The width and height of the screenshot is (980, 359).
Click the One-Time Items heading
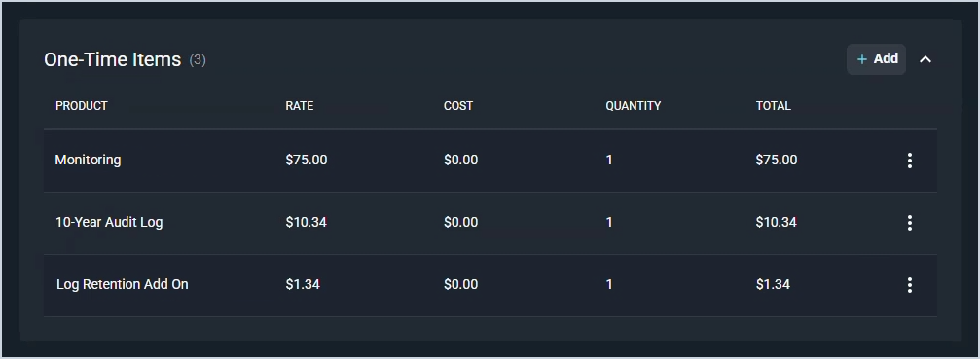(x=113, y=60)
